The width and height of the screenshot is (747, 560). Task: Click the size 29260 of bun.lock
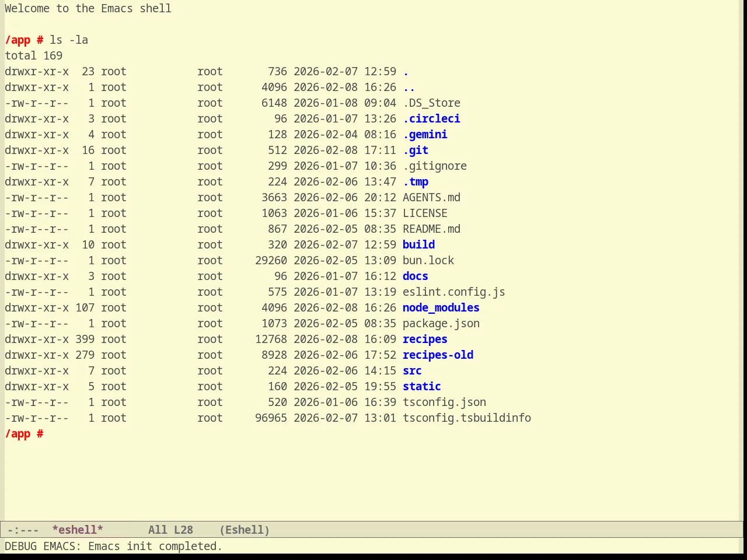(x=271, y=260)
